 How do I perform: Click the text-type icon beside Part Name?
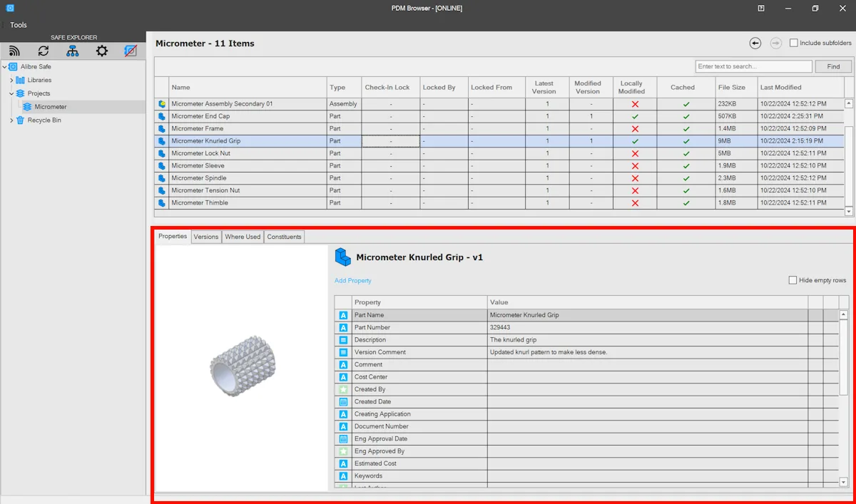343,315
